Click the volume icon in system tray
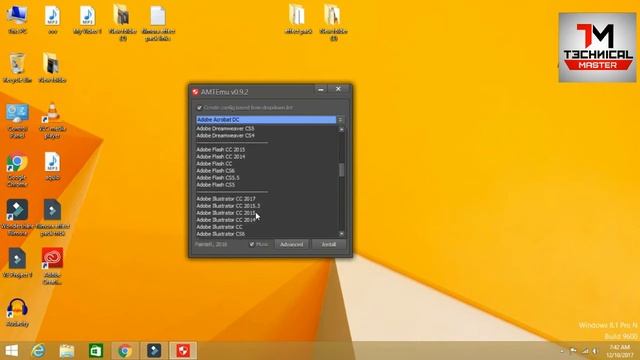Screen dimensions: 640x360 pyautogui.click(x=595, y=351)
